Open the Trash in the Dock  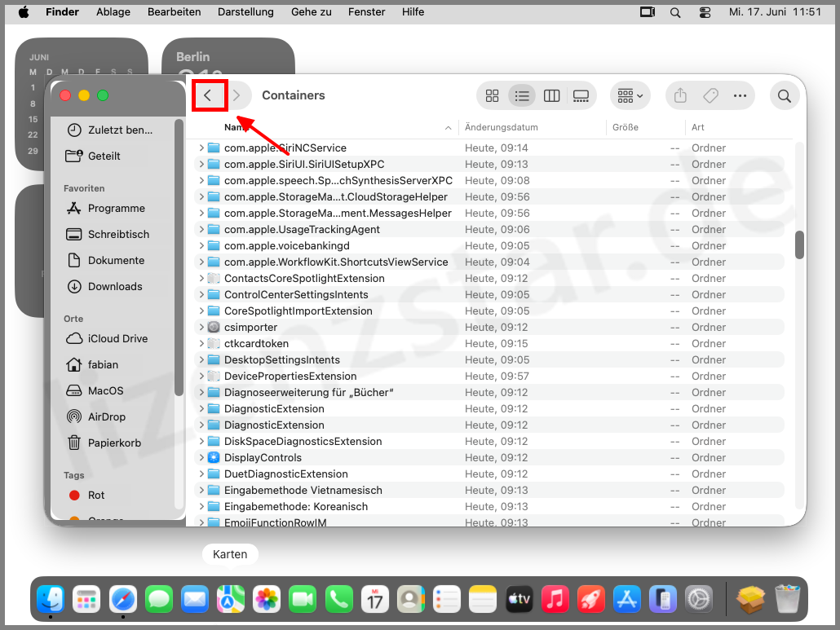(x=787, y=599)
